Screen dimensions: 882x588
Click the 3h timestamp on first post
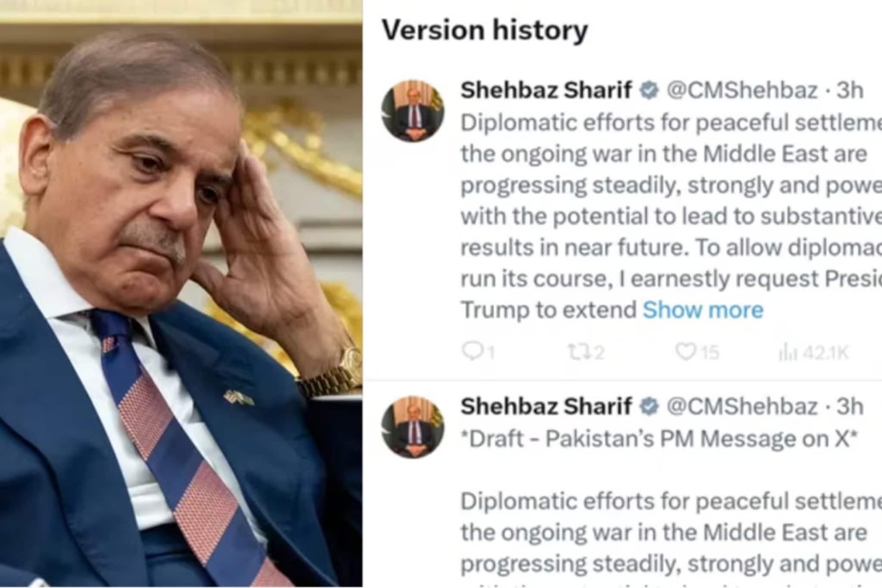(850, 90)
